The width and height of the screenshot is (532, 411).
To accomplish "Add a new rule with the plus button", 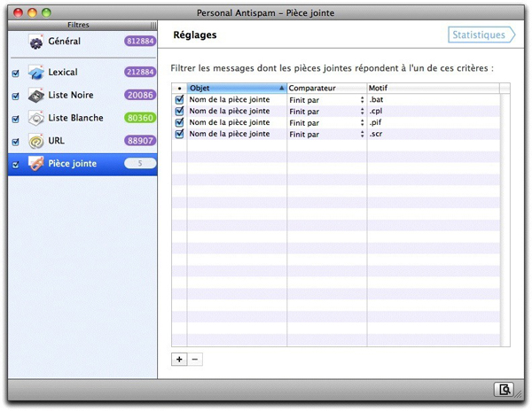I will (x=179, y=360).
